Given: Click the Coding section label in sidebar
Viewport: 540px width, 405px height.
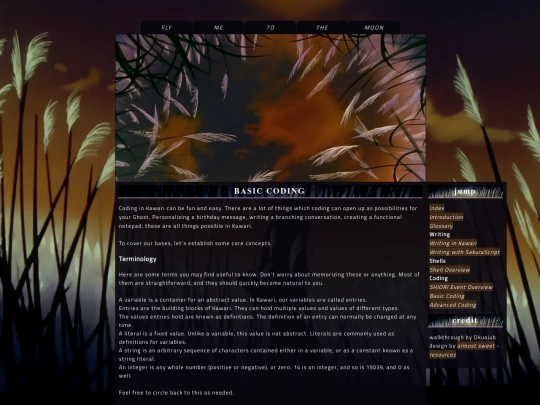Looking at the screenshot, I should coord(438,278).
